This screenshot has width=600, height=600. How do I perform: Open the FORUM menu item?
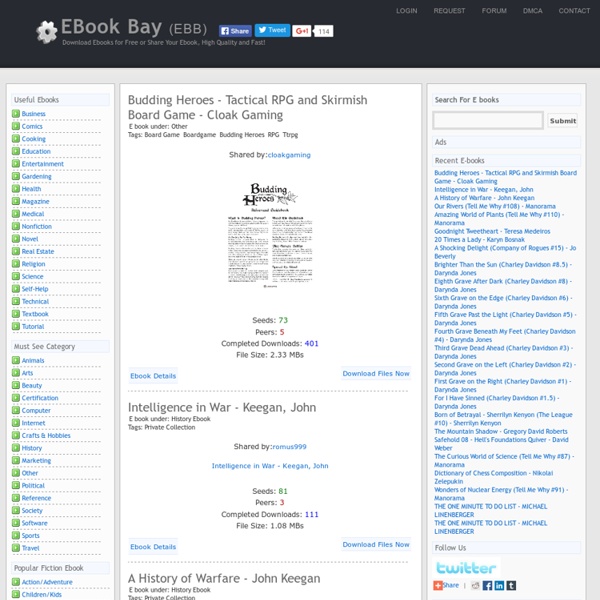(494, 11)
